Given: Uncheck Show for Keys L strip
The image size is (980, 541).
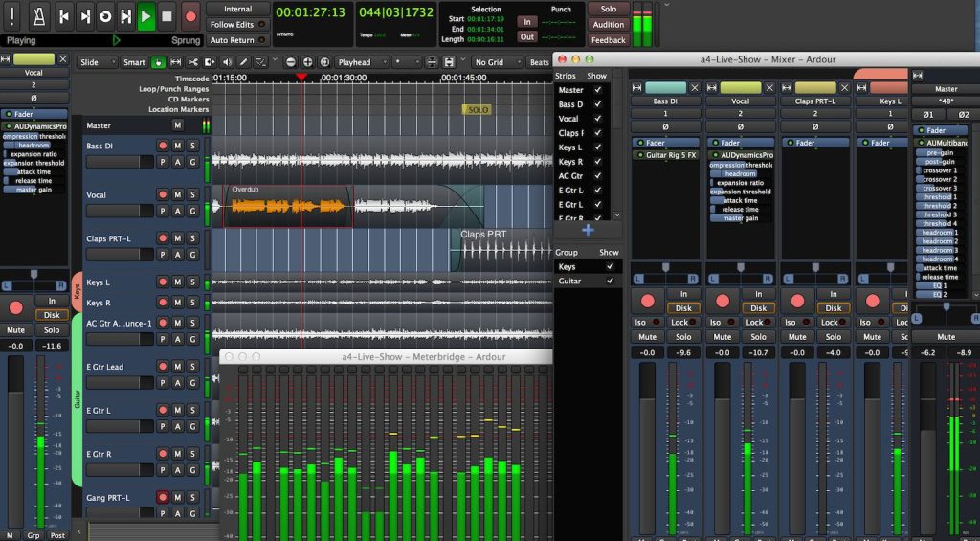Looking at the screenshot, I should (598, 147).
